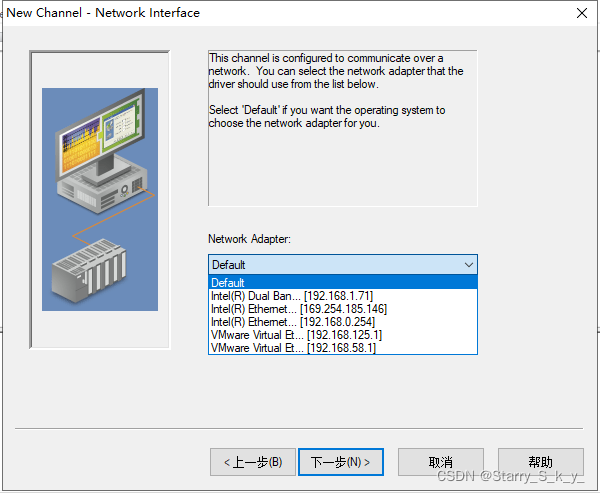
Task: Cancel the wizard with 取消
Action: (441, 462)
